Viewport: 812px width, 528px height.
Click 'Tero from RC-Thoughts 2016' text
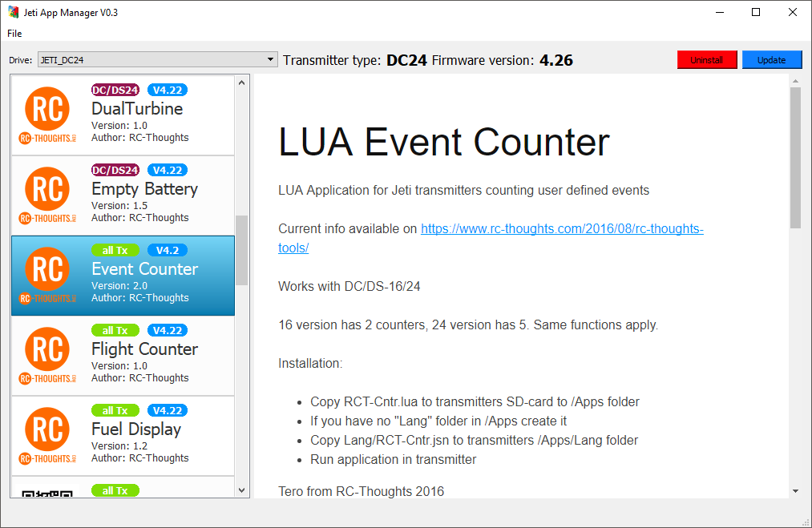[361, 491]
